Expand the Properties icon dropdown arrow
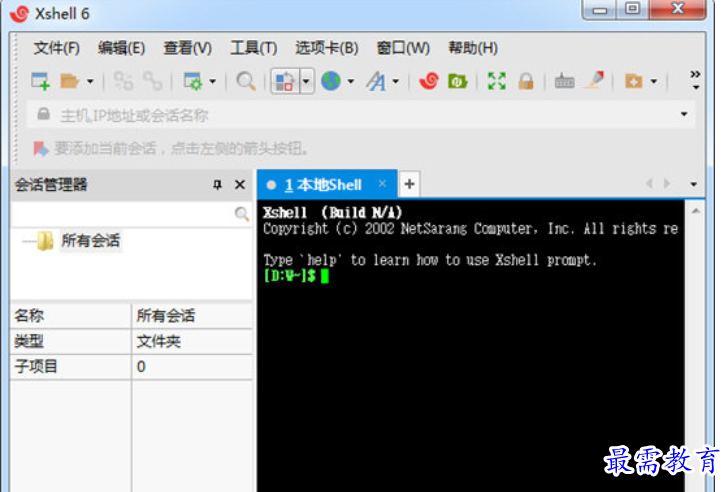This screenshot has height=492, width=728. point(213,82)
